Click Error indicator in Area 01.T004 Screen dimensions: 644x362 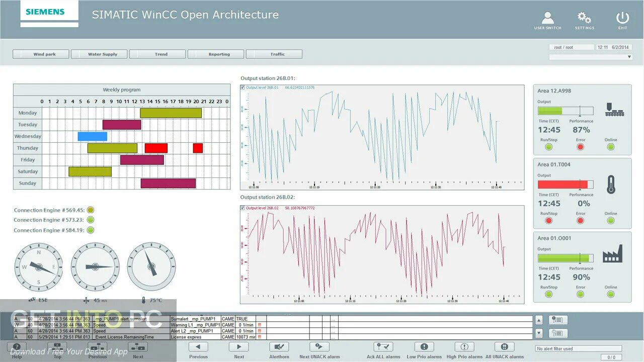[581, 220]
